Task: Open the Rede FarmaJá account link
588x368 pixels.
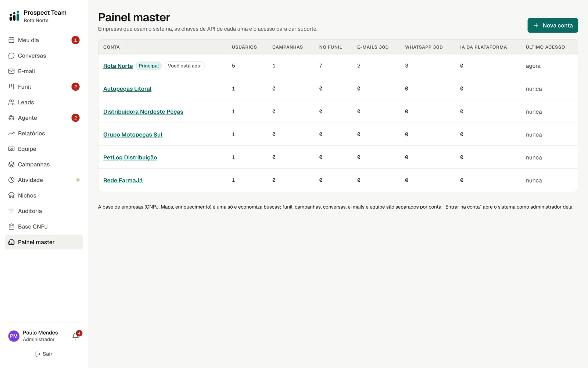Action: point(123,180)
